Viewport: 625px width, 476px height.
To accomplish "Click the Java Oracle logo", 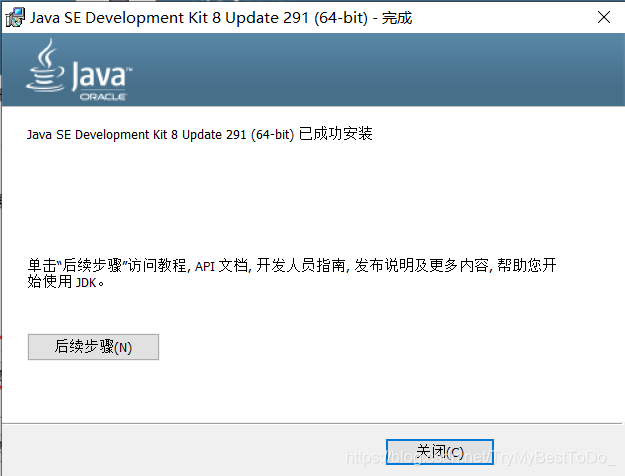I will 79,70.
